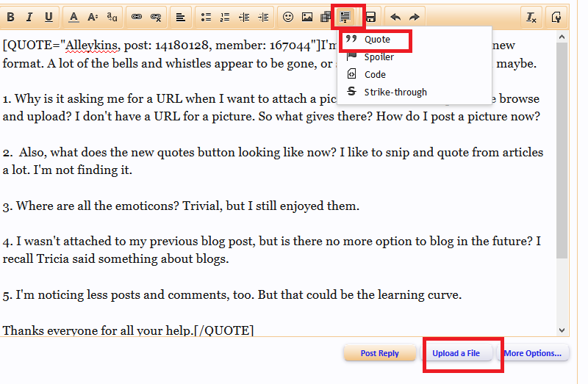Click the Post Reply button
The height and width of the screenshot is (384, 588).
pos(379,353)
